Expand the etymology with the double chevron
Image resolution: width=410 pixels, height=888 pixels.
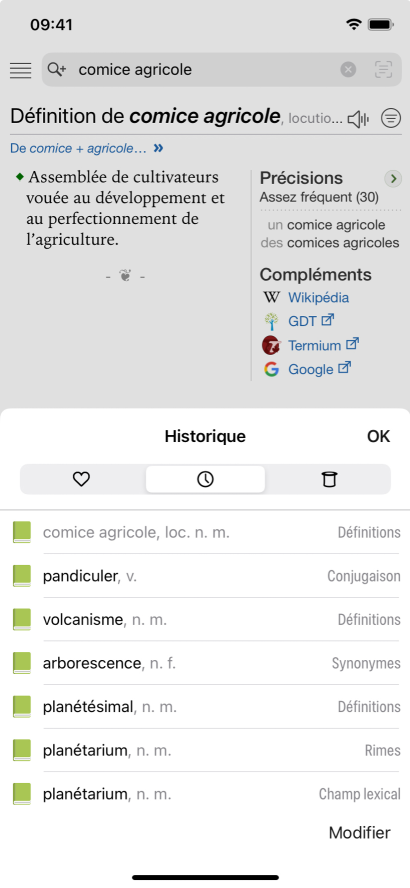point(159,148)
